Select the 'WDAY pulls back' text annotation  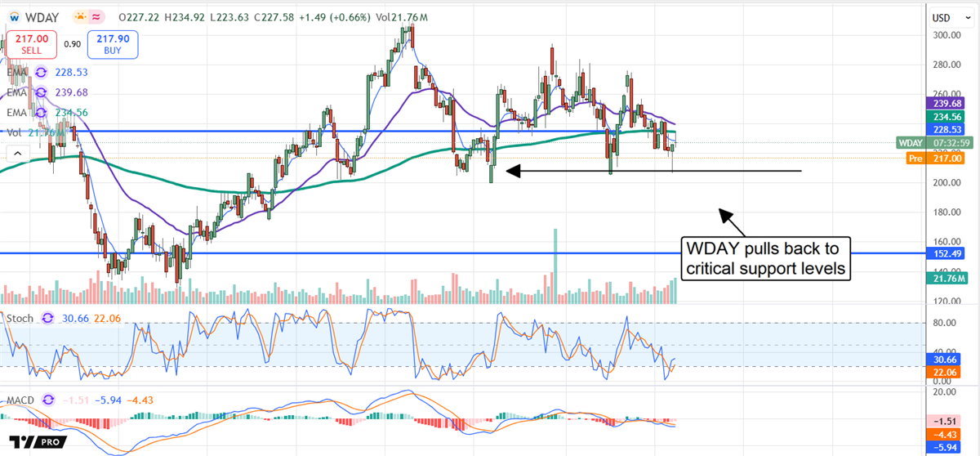(765, 257)
